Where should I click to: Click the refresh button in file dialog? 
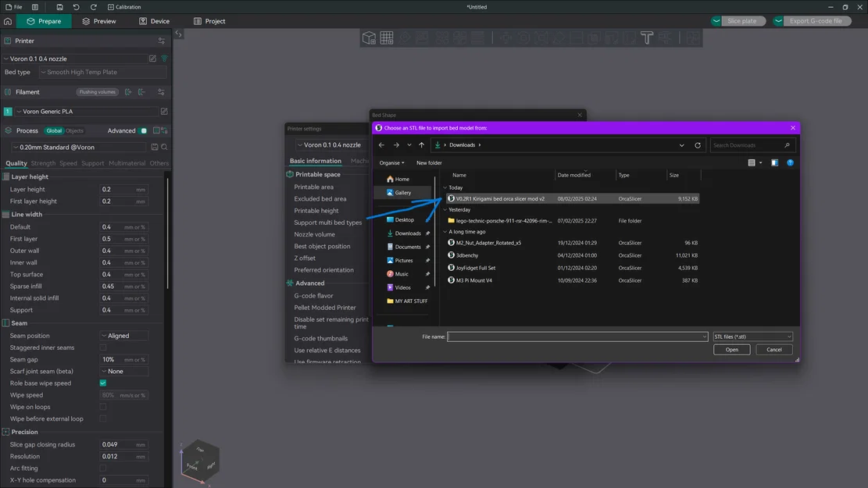tap(698, 145)
